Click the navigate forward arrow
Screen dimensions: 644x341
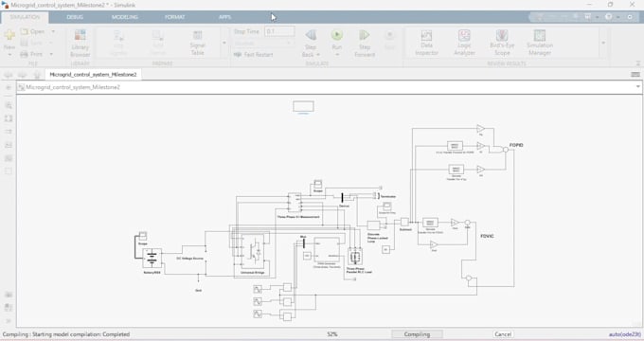22,75
